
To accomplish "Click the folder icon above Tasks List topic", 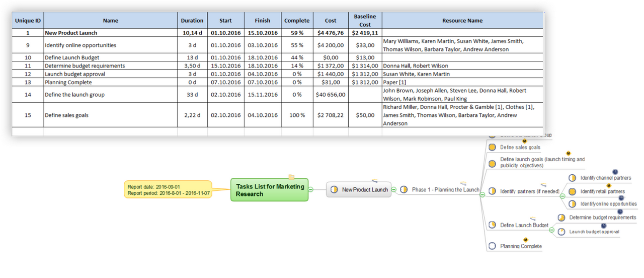I will [x=291, y=177].
